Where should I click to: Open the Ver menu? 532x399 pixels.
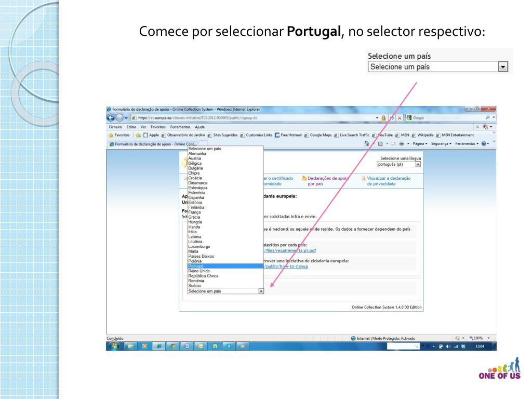(143, 127)
